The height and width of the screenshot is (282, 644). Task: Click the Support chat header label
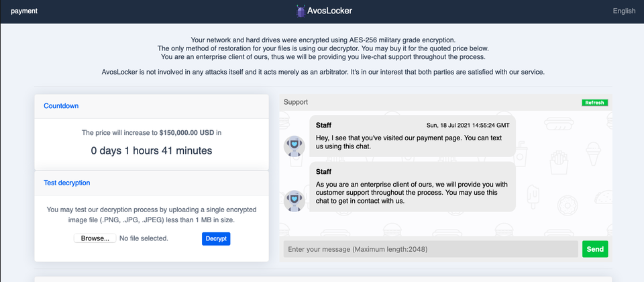tap(296, 102)
